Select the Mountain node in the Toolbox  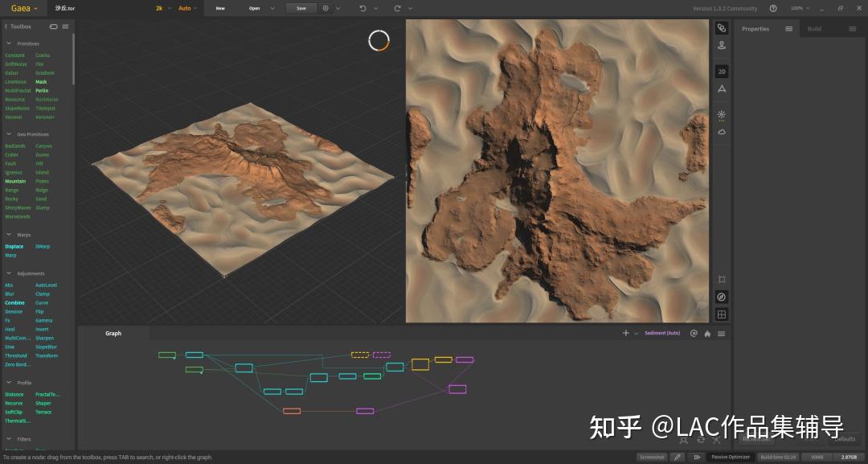(15, 181)
